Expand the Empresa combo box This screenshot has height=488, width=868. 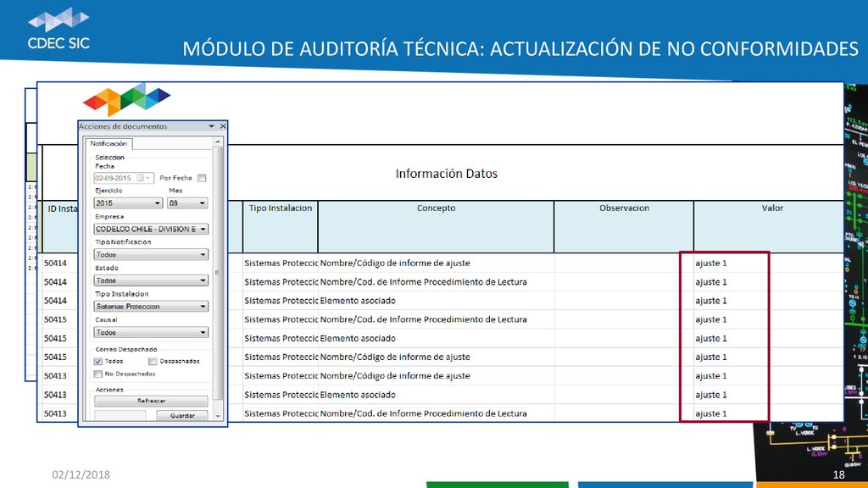pos(151,229)
